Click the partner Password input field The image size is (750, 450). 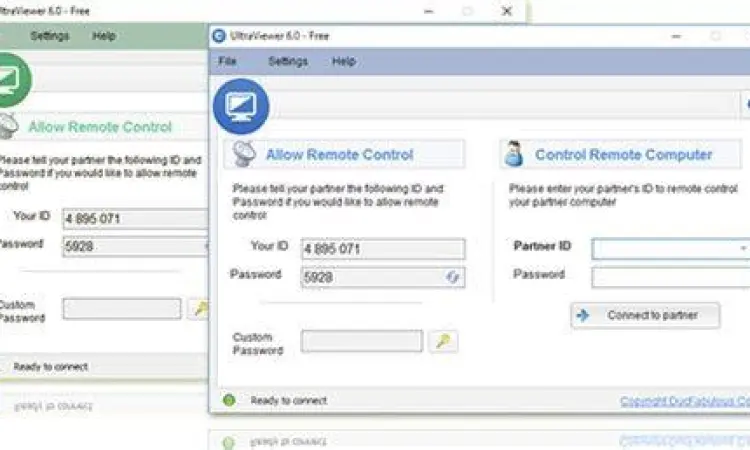(670, 277)
